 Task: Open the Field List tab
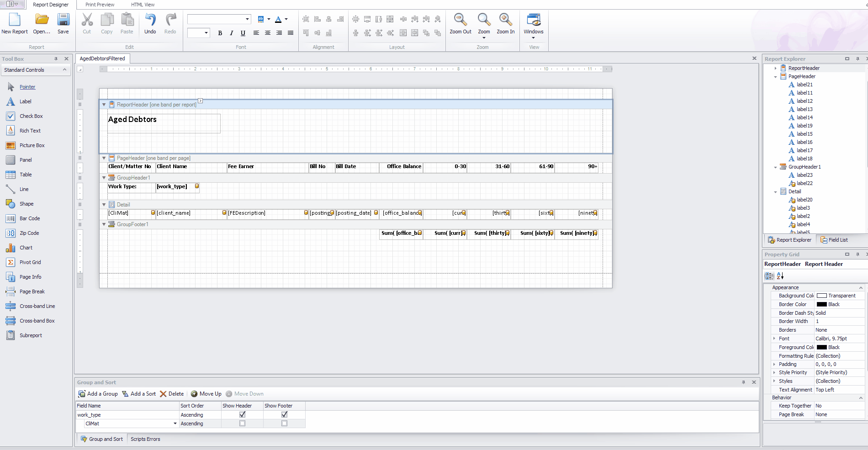(x=834, y=240)
